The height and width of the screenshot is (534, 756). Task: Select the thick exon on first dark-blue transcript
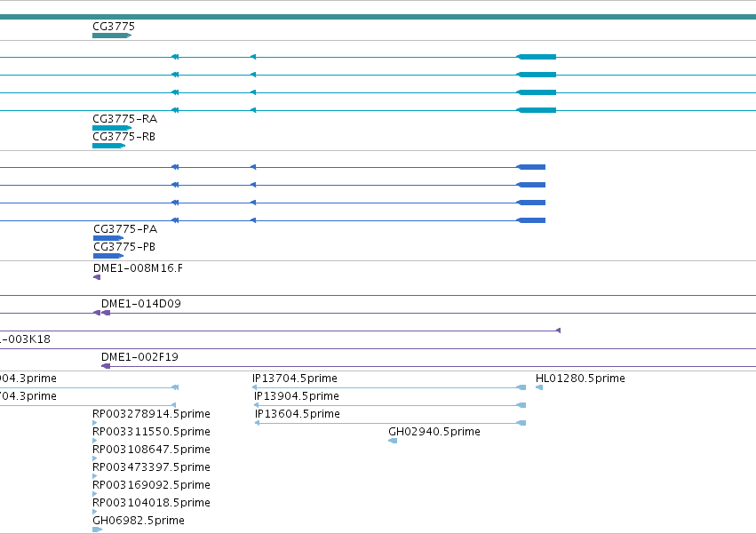click(x=531, y=167)
